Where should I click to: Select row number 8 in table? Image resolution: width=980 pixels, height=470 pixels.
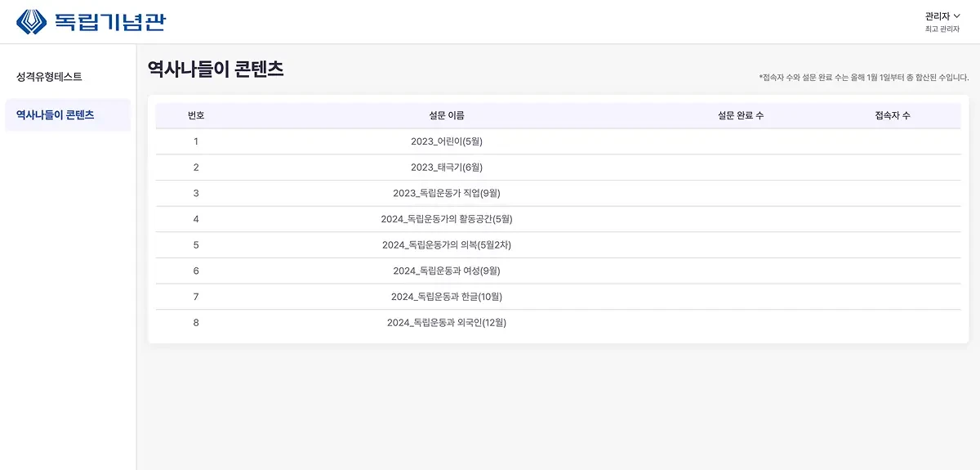coord(196,323)
